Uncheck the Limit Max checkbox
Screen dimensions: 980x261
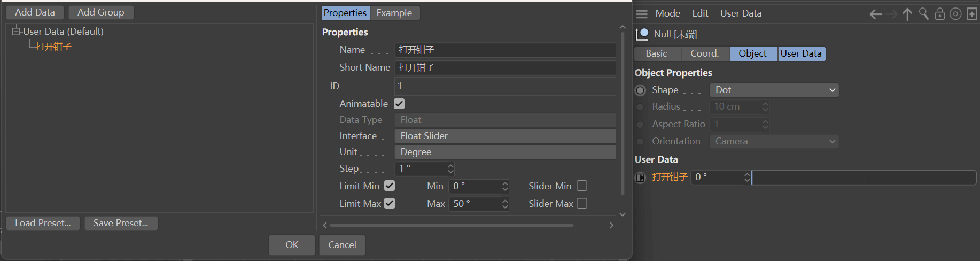tap(390, 203)
